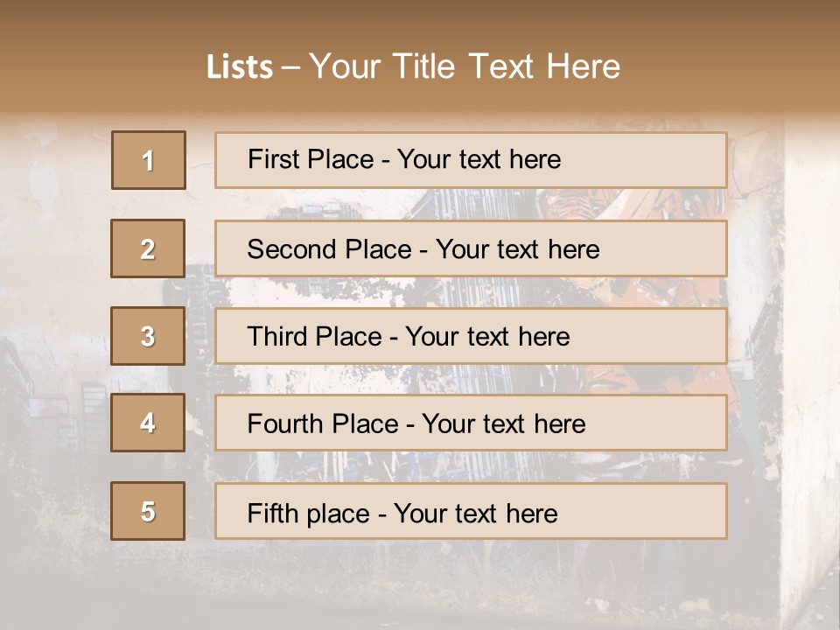Select the number 4 box

pyautogui.click(x=148, y=423)
